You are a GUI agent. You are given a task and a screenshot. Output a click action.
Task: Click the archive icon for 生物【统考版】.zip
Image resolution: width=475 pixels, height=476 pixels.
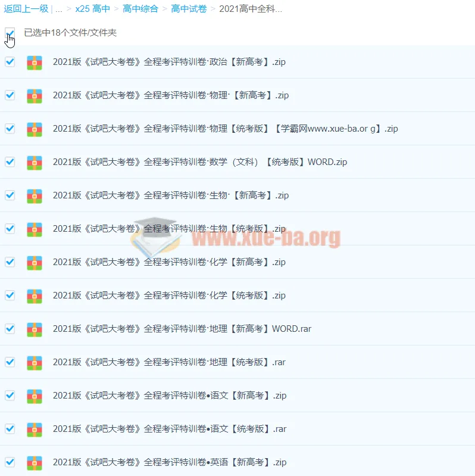pos(35,229)
